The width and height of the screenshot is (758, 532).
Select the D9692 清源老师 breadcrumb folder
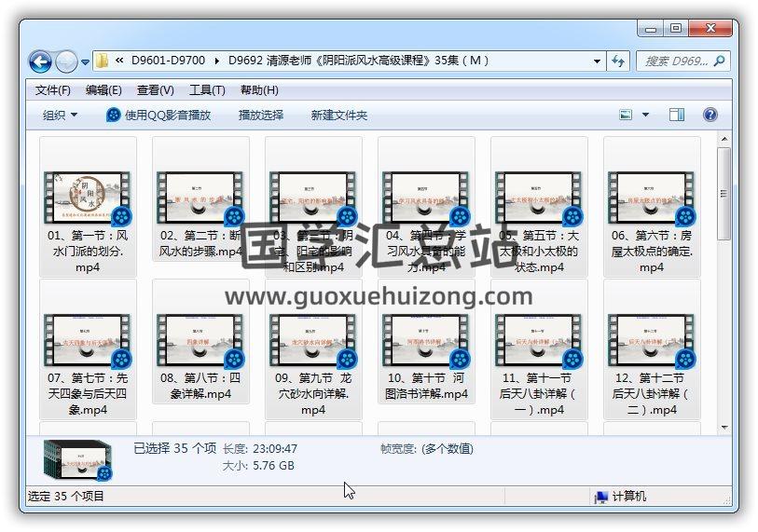pos(358,61)
